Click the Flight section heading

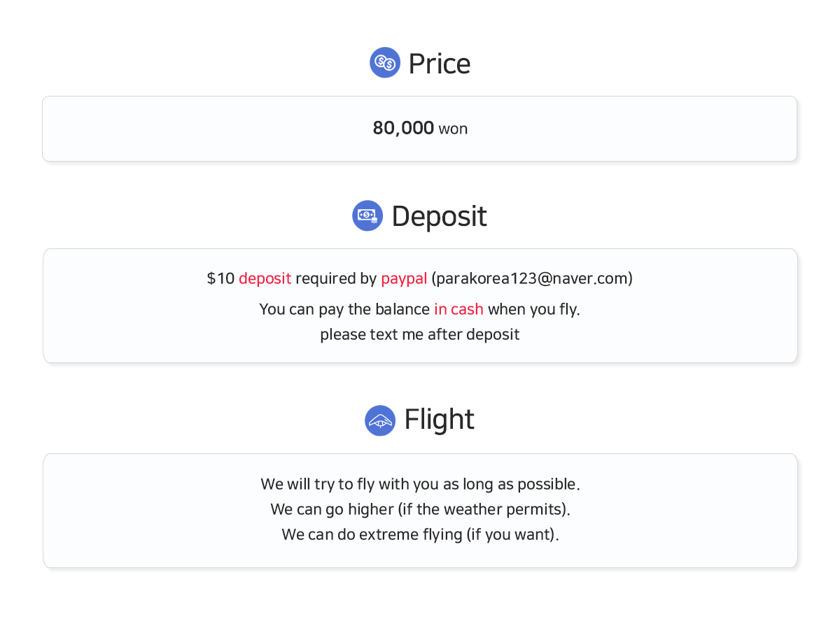(439, 420)
